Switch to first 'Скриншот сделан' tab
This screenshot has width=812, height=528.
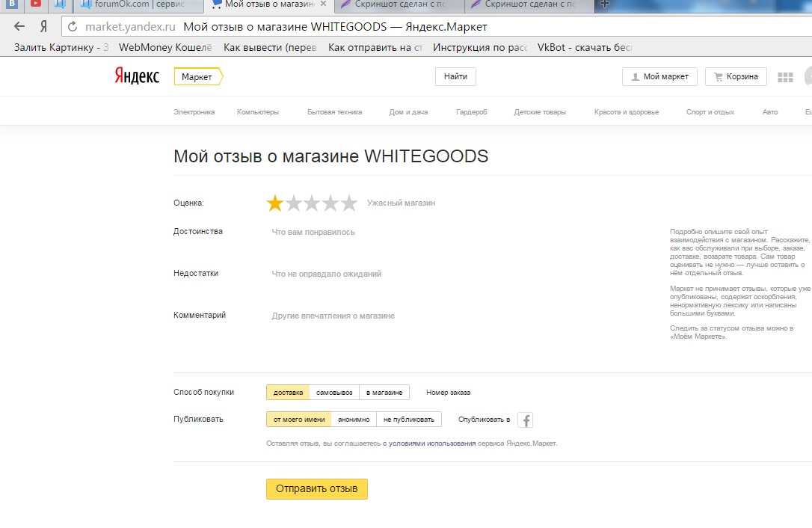coord(399,4)
